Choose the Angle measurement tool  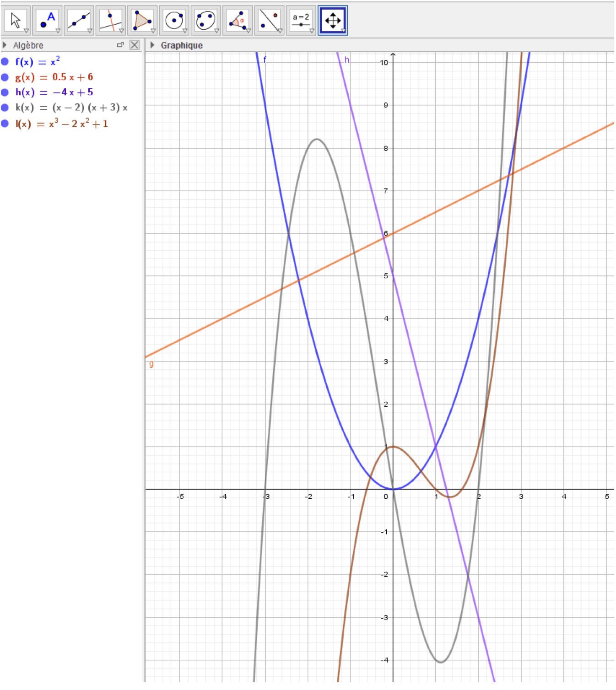[x=237, y=21]
